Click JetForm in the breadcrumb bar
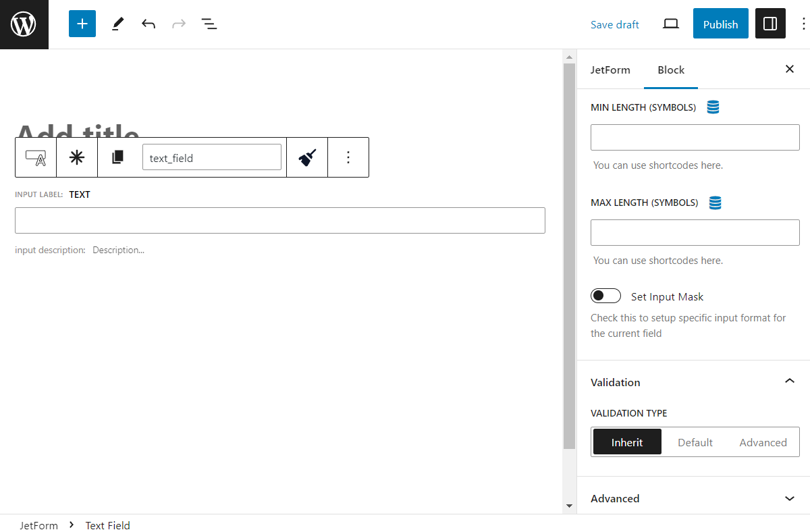Viewport: 810px width, 532px height. [38, 525]
